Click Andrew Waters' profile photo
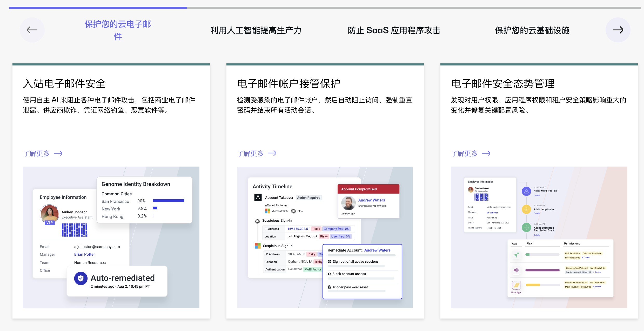The width and height of the screenshot is (644, 331). point(348,203)
